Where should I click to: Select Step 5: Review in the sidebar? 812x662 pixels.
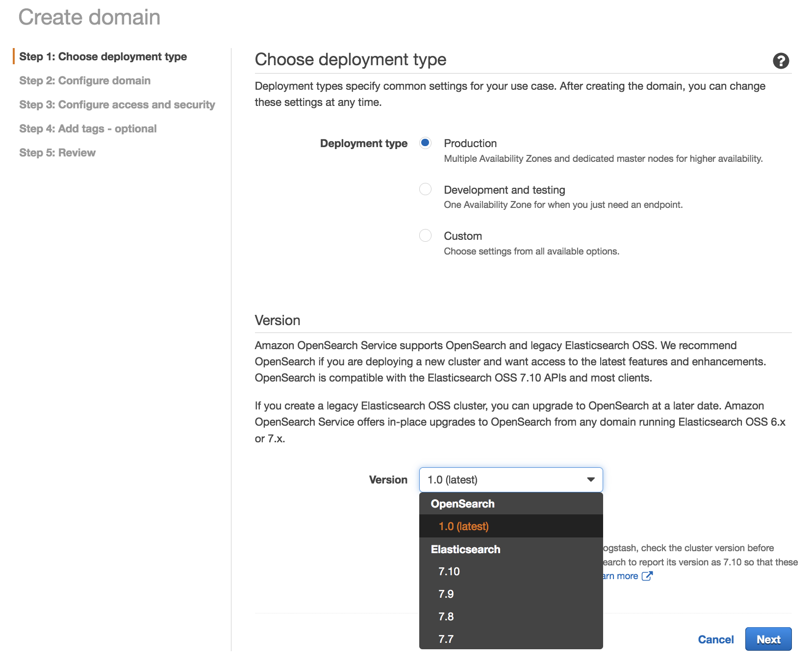[x=57, y=153]
